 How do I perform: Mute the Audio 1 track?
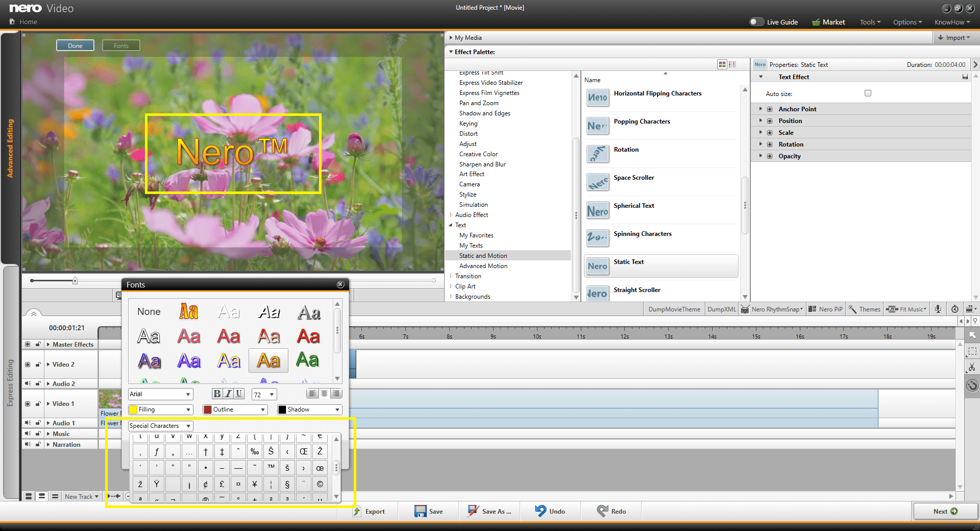28,423
